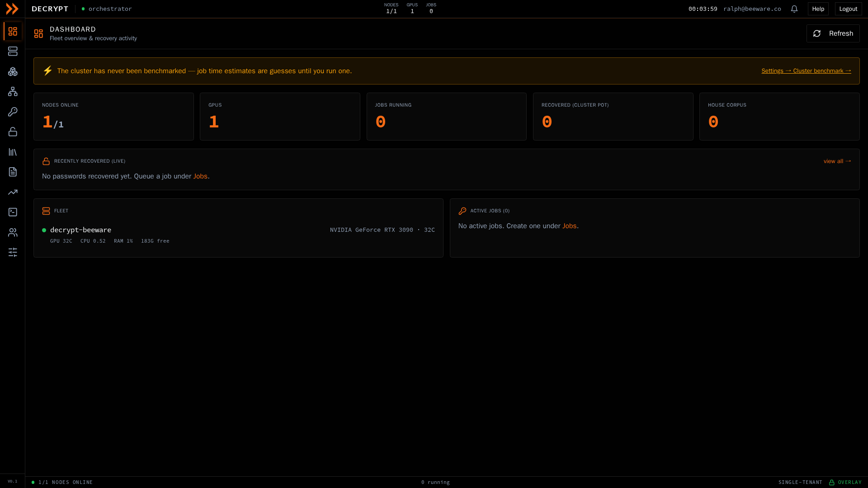
Task: Open the notifications bell
Action: 794,9
